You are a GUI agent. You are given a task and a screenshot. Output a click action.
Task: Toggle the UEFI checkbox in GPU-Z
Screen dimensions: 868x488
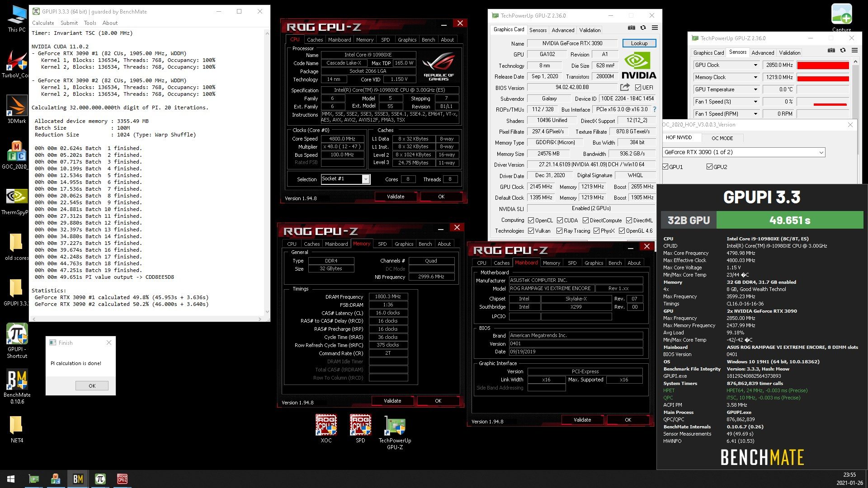tap(638, 87)
